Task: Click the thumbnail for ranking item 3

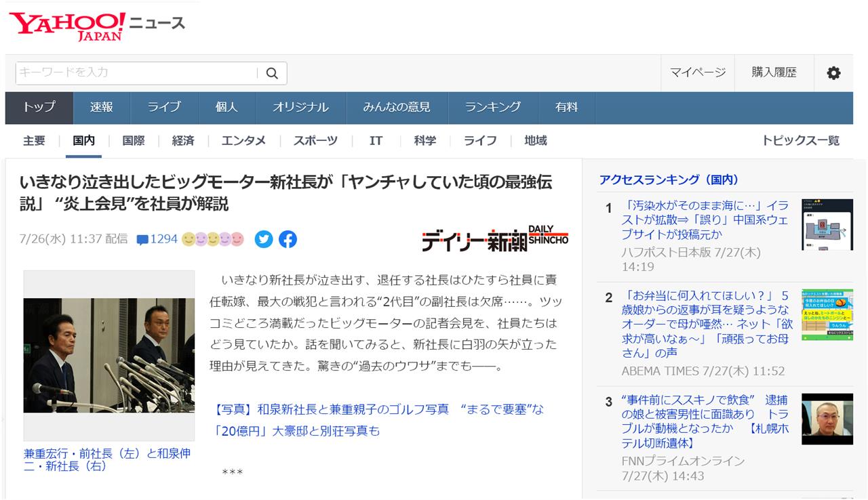Action: pos(827,419)
